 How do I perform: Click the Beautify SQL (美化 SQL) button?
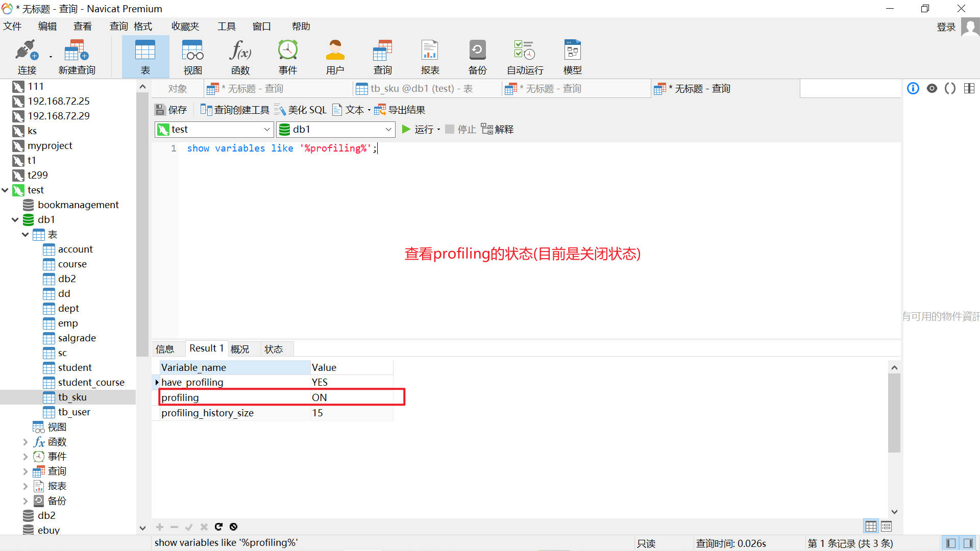(301, 110)
